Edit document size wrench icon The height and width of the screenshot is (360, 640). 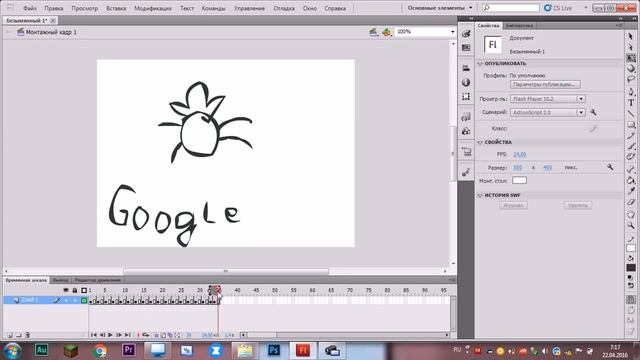610,167
